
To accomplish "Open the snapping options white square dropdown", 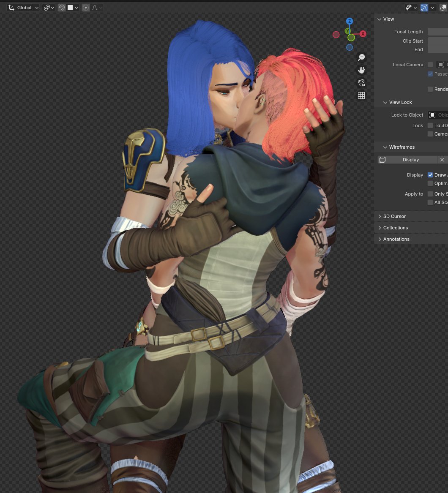I will pyautogui.click(x=73, y=8).
